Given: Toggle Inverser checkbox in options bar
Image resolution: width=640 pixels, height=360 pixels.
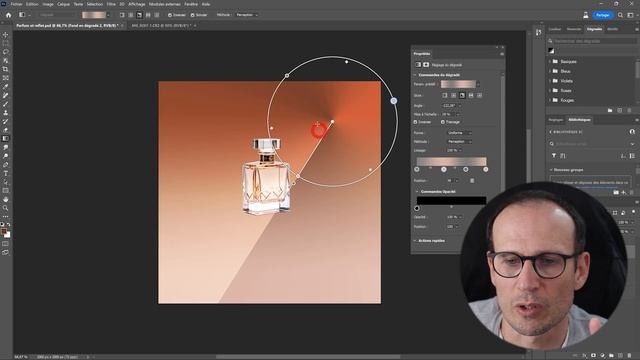Looking at the screenshot, I should pyautogui.click(x=170, y=15).
